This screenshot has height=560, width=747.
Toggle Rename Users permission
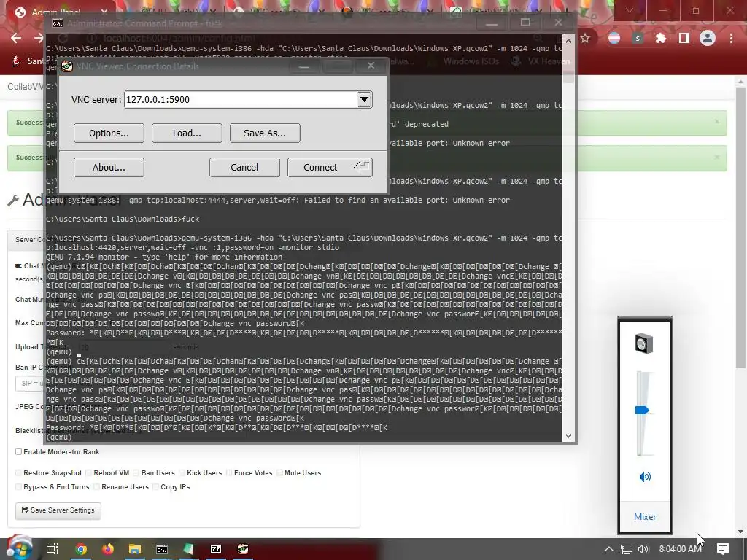tap(97, 486)
